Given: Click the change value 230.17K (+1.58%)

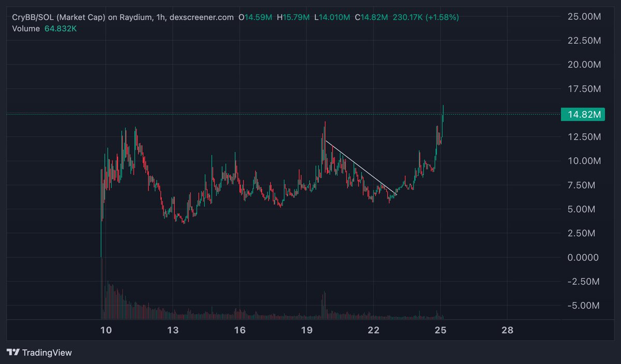Looking at the screenshot, I should click(x=426, y=18).
